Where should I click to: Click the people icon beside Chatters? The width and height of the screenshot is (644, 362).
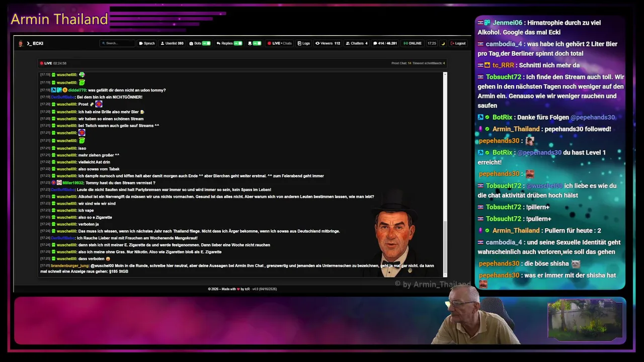[x=348, y=43]
